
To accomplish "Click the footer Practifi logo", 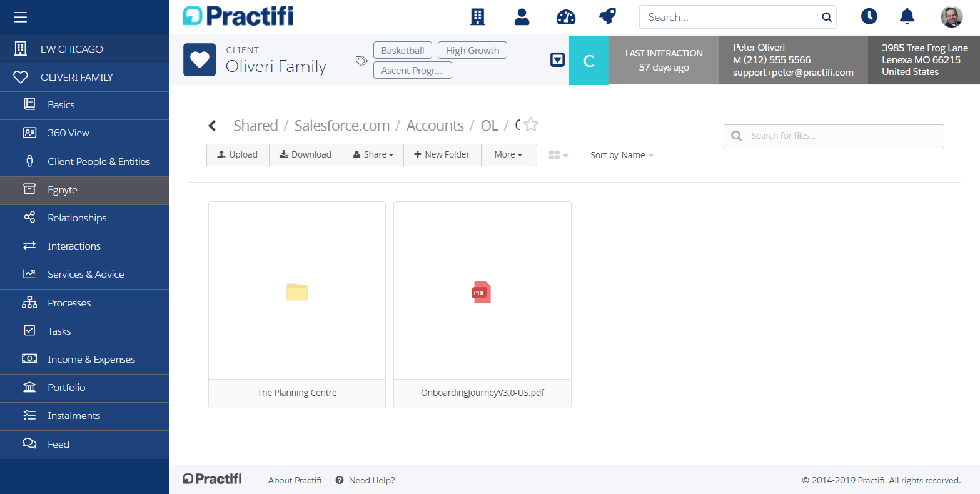I will point(212,479).
